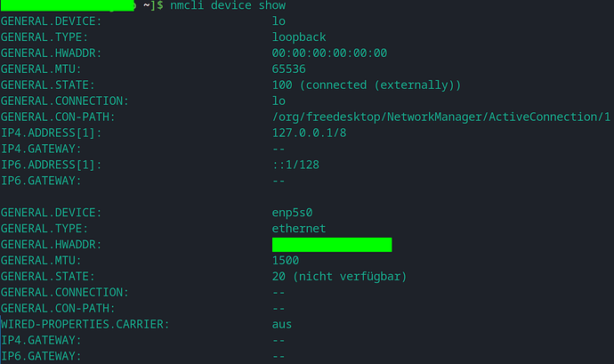Click the IP6.ADDRESS[1] label
Viewport: 614px width, 364px height.
click(x=51, y=165)
